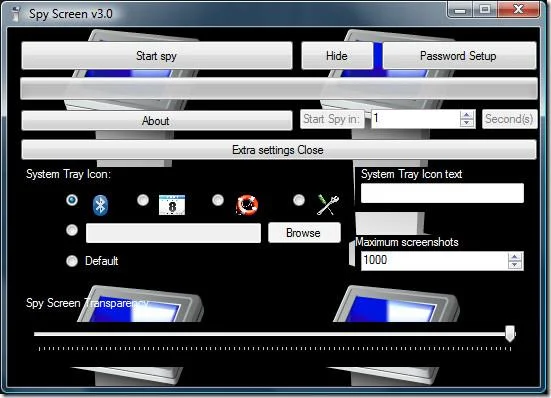Decrease the Maximum screenshots value
The width and height of the screenshot is (551, 398).
pos(515,265)
